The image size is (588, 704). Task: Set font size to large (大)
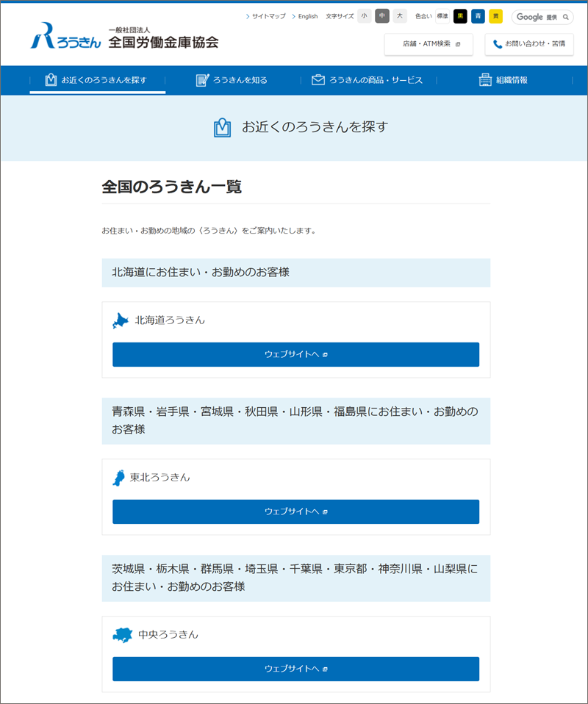click(x=400, y=16)
